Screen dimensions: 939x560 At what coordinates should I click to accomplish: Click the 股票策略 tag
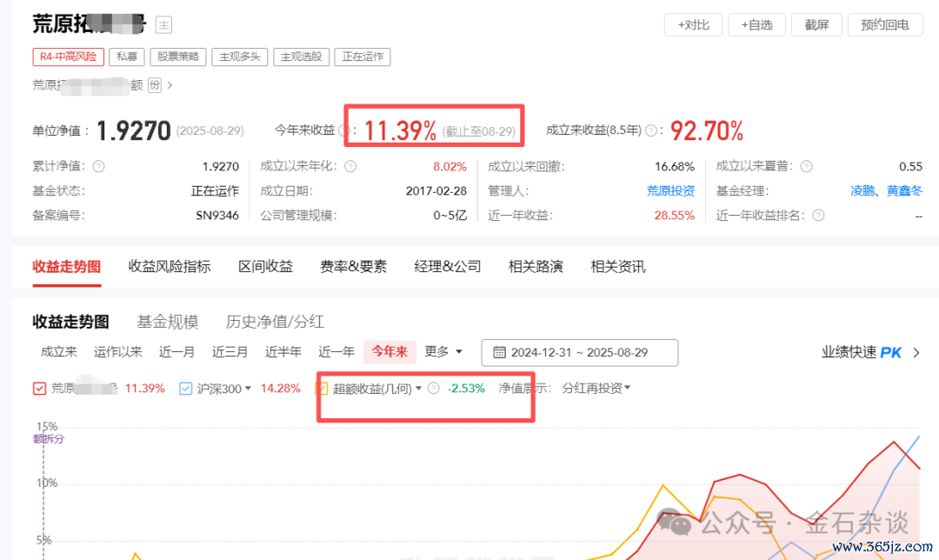tap(178, 57)
